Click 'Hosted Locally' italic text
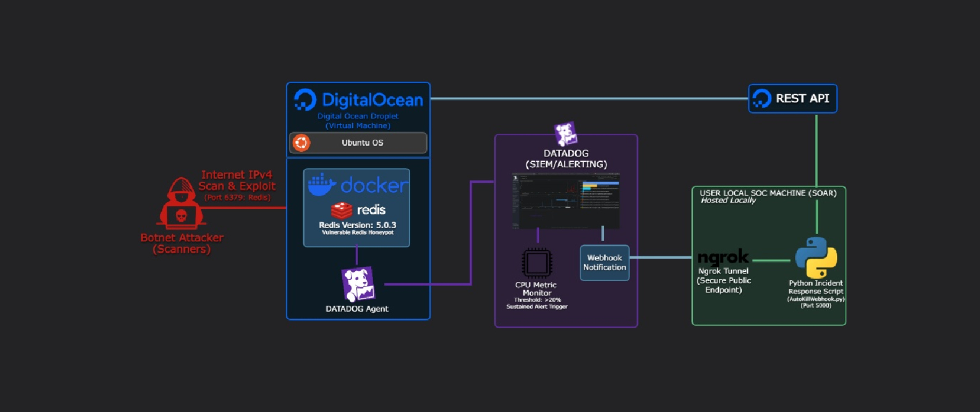Image resolution: width=980 pixels, height=412 pixels. (728, 200)
